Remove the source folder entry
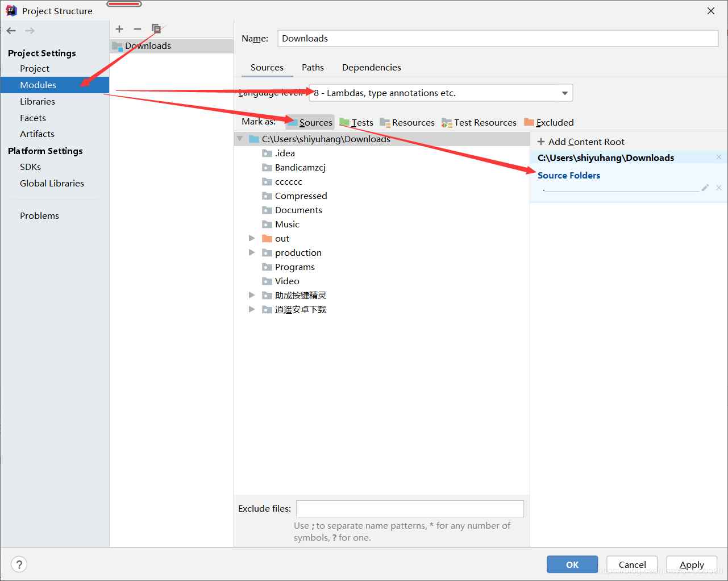728x581 pixels. click(x=719, y=188)
